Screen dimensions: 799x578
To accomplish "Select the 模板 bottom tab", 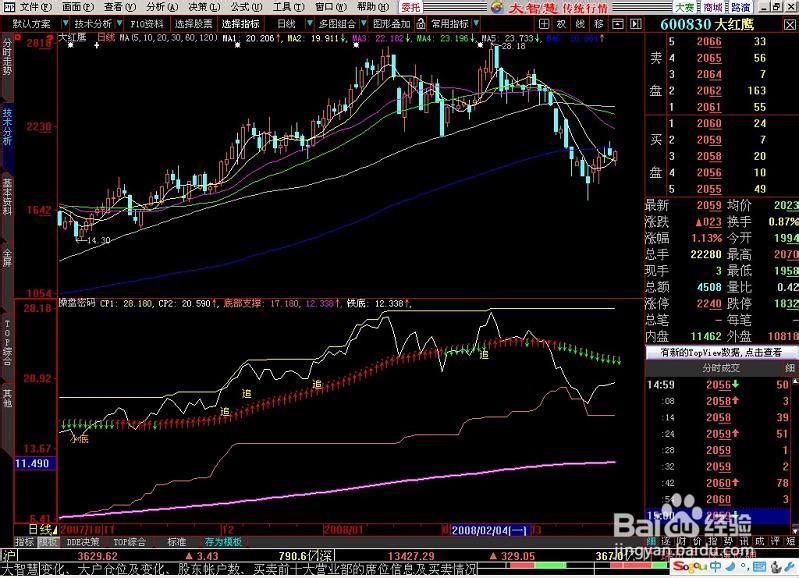I will click(x=48, y=542).
